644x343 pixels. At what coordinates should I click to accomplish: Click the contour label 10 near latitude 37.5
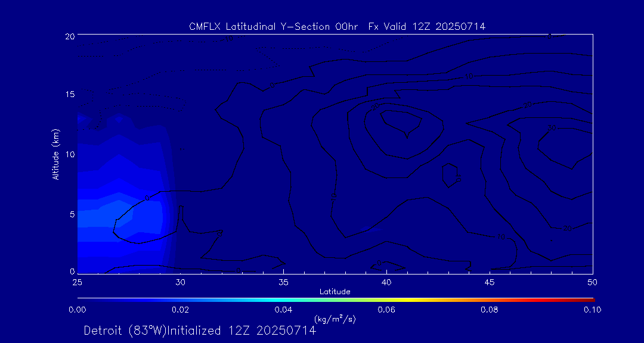click(x=333, y=197)
